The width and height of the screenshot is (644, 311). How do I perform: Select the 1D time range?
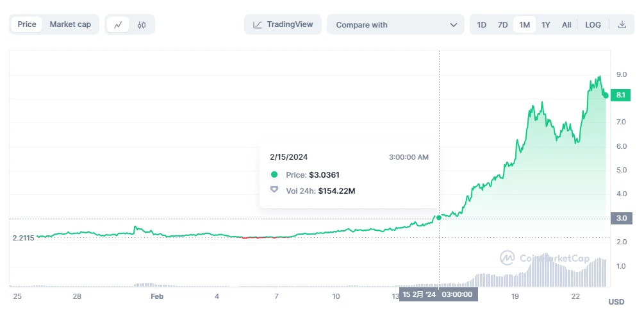pos(482,25)
